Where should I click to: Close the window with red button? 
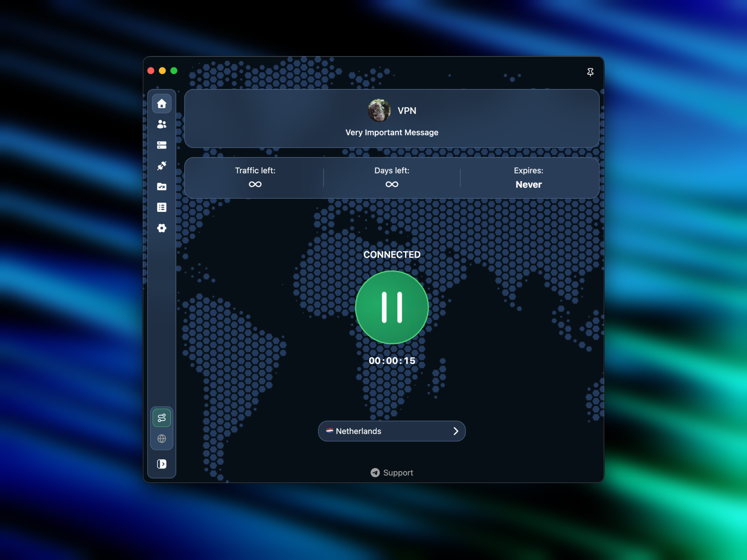pyautogui.click(x=151, y=70)
